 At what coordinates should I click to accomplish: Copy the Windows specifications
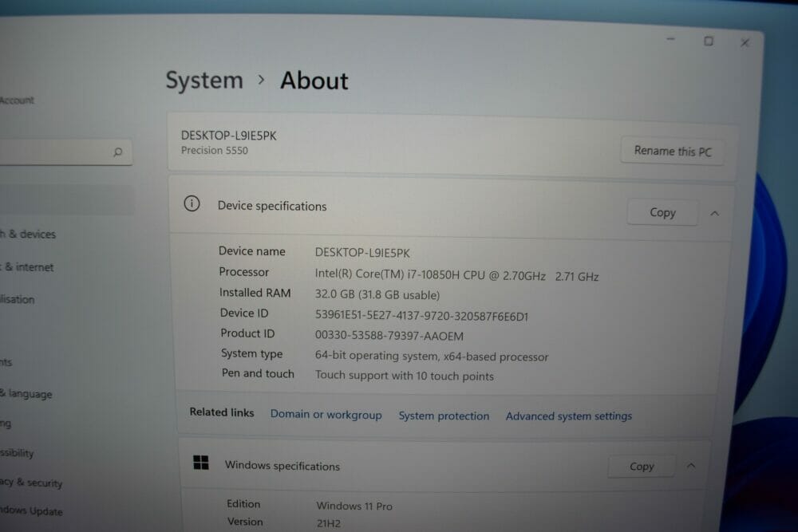pyautogui.click(x=642, y=466)
